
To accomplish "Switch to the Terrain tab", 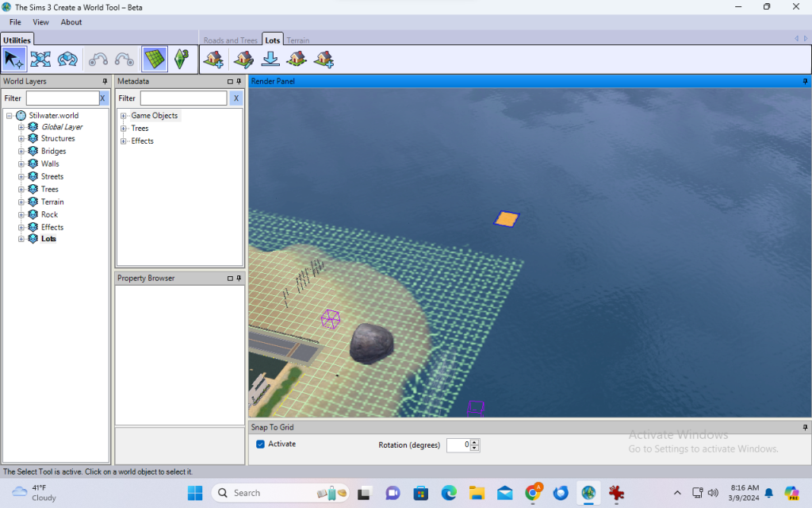I will click(297, 40).
